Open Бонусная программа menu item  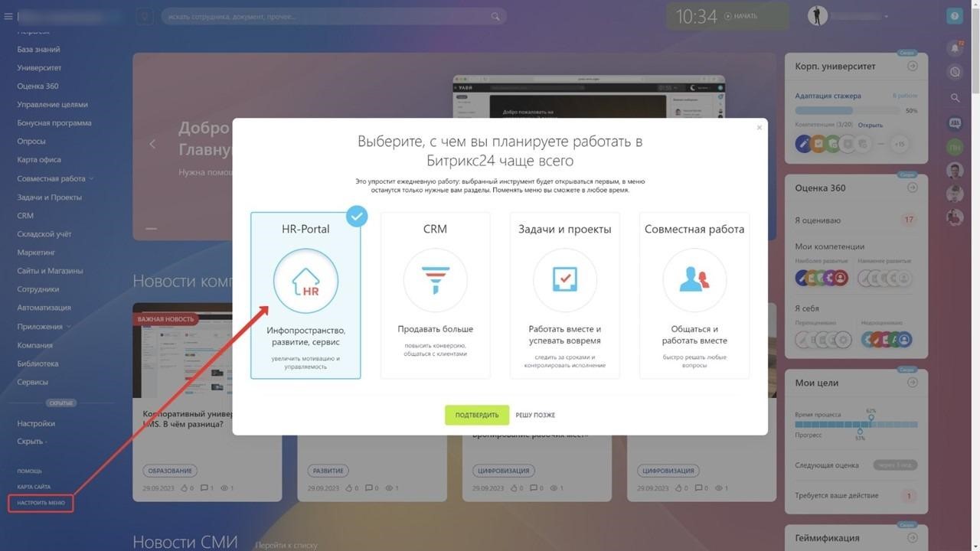pyautogui.click(x=54, y=122)
